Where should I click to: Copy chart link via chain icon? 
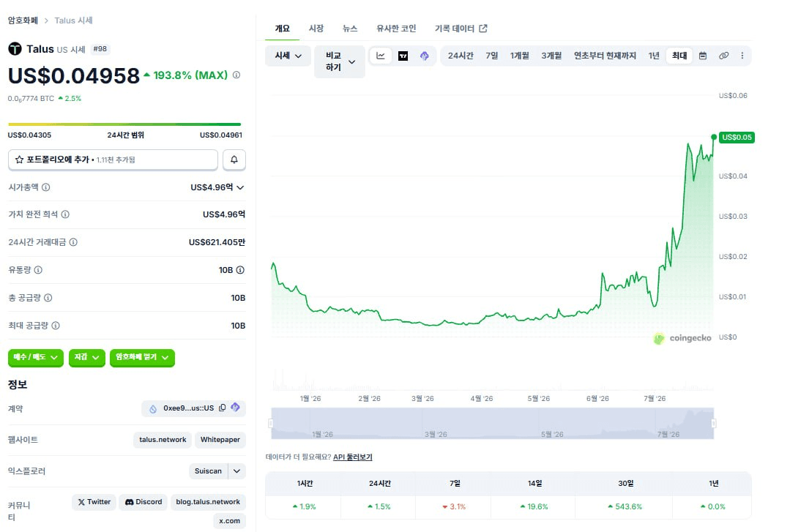pos(723,56)
